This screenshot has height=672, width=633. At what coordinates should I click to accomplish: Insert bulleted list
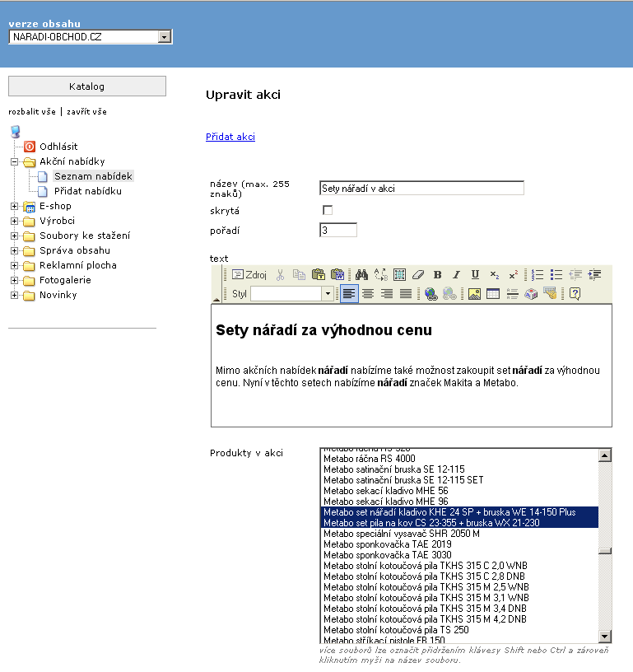click(556, 275)
